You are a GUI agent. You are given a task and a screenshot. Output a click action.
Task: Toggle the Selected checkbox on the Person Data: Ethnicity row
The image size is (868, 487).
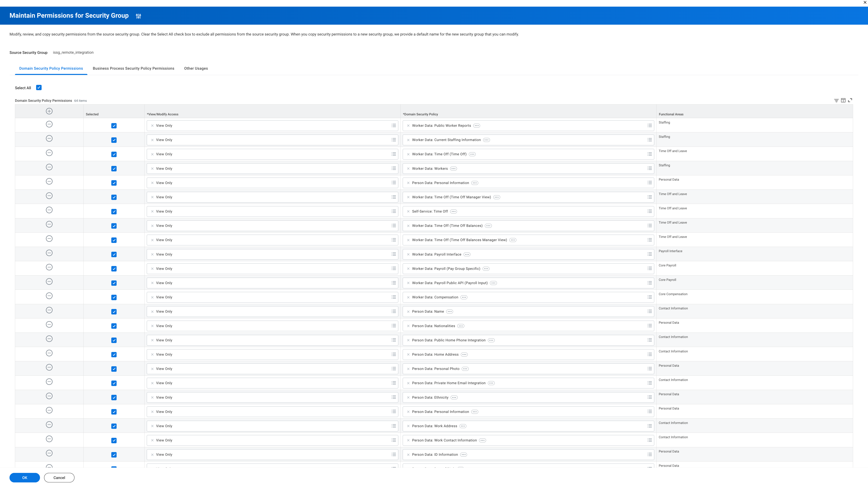point(114,398)
